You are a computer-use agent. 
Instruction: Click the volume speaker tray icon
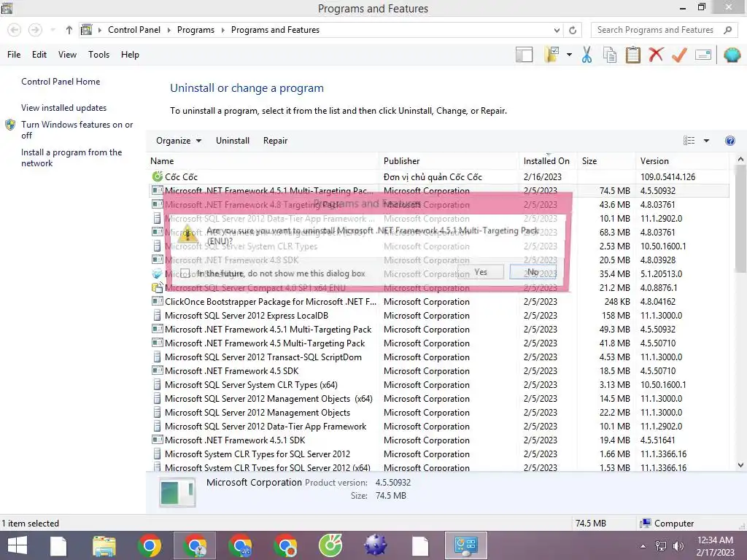[x=678, y=546]
